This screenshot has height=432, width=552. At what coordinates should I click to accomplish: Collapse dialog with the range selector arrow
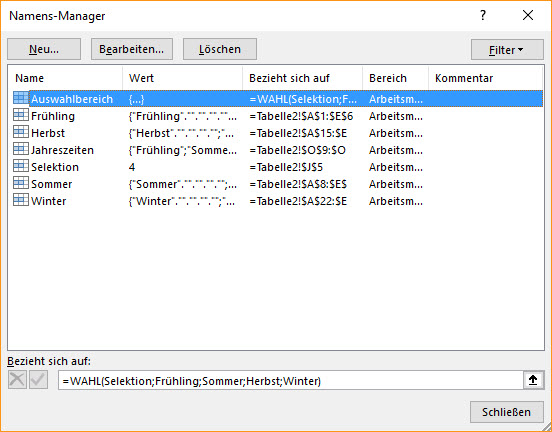point(533,380)
